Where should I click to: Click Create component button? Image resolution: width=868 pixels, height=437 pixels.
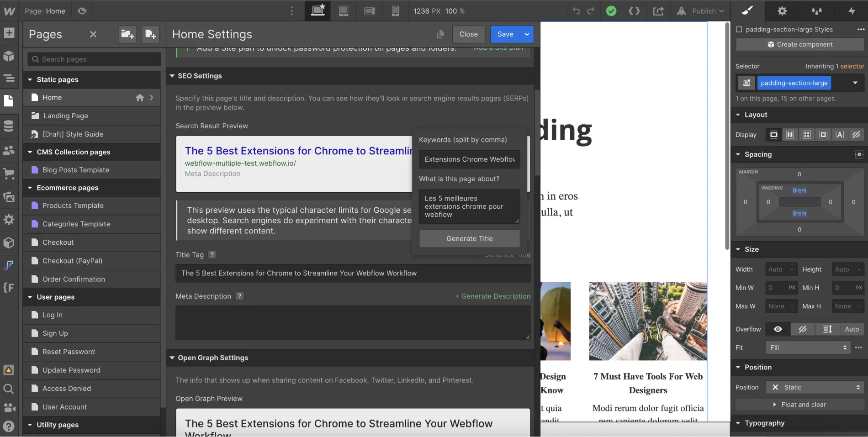tap(800, 44)
